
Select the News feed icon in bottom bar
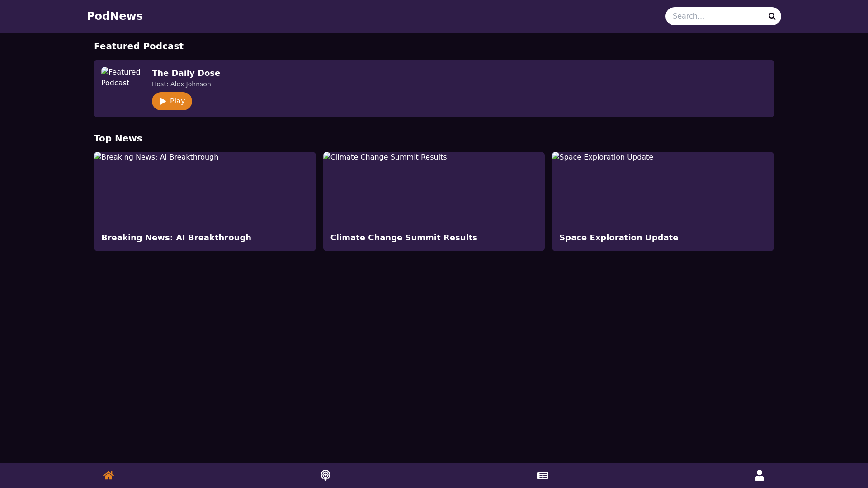(542, 475)
